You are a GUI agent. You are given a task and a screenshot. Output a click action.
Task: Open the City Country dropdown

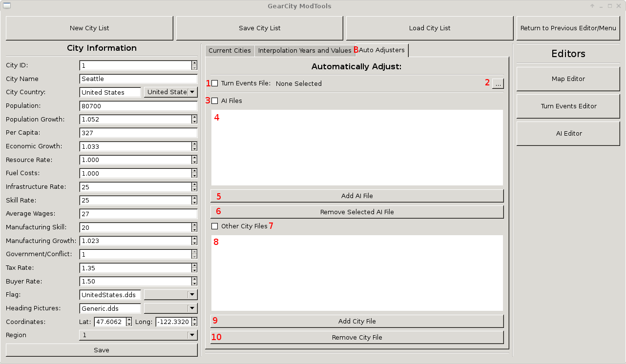point(170,92)
